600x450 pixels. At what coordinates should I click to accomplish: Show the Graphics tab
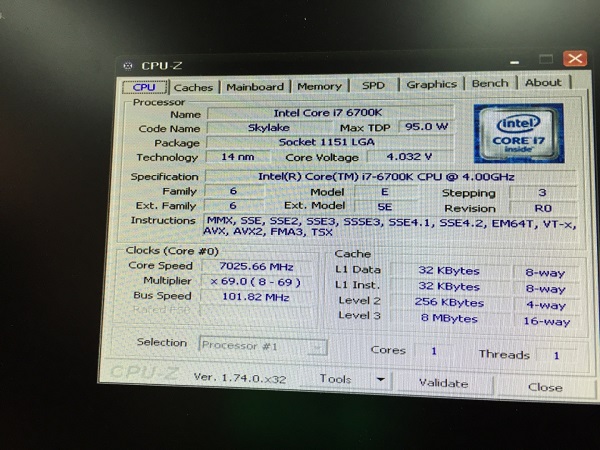pos(431,85)
